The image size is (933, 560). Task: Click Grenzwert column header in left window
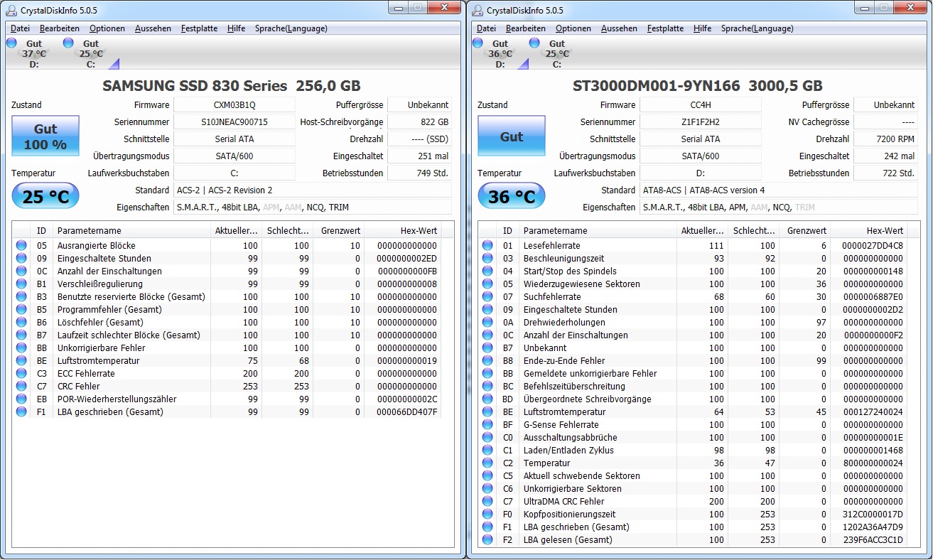click(x=339, y=230)
